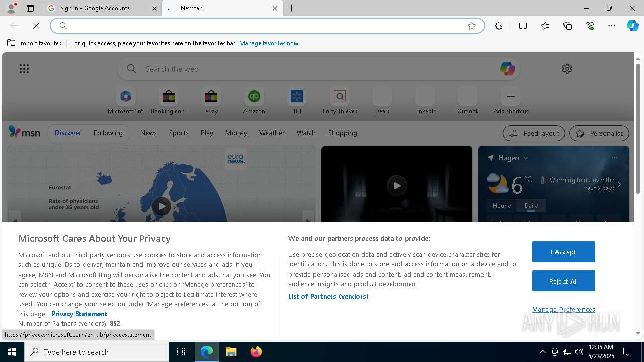Open Firefox from the taskbar
Viewport: 644px width, 362px height.
256,352
